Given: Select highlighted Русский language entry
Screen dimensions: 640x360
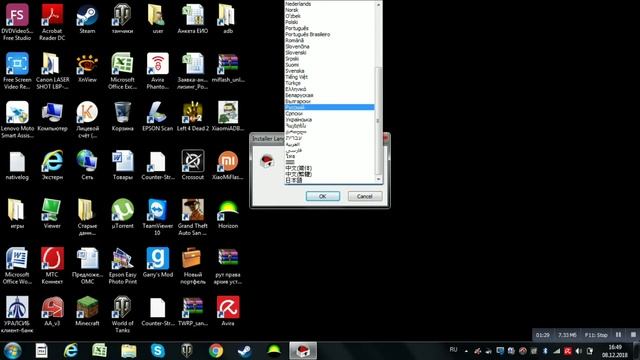Looking at the screenshot, I should pyautogui.click(x=329, y=107).
